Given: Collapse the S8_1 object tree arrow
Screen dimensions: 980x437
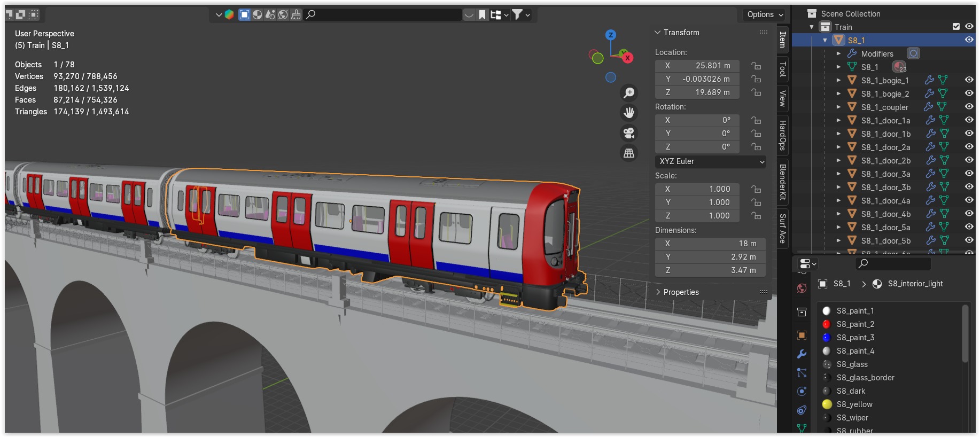Looking at the screenshot, I should point(825,40).
